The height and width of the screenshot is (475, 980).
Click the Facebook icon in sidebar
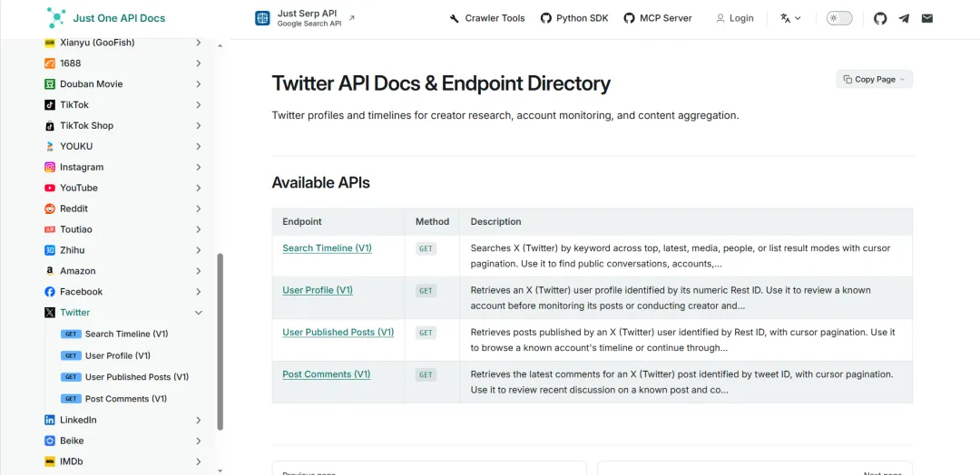tap(50, 292)
